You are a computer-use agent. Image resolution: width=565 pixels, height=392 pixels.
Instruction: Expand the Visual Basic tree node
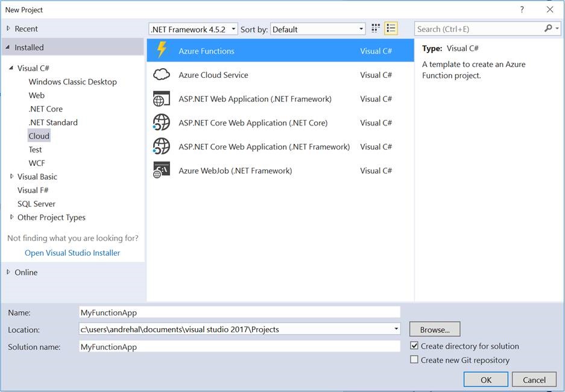tap(11, 177)
